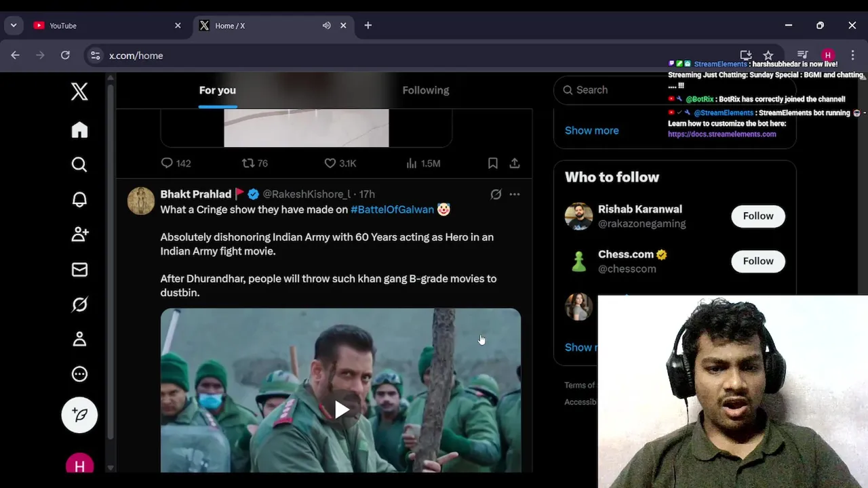Viewport: 868px width, 488px height.
Task: Share the post above Bhakt Prahlad
Action: [515, 163]
